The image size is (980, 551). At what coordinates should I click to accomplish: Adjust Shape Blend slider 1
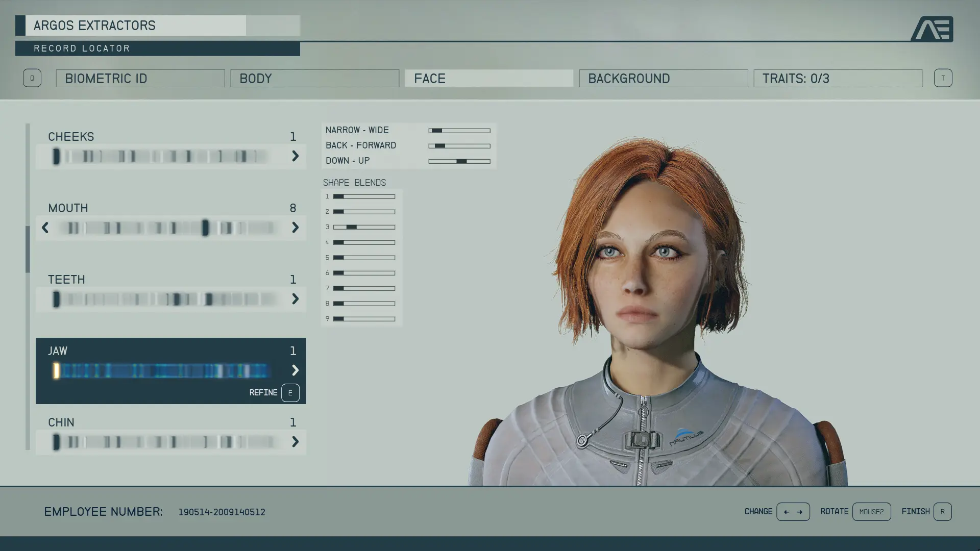364,196
